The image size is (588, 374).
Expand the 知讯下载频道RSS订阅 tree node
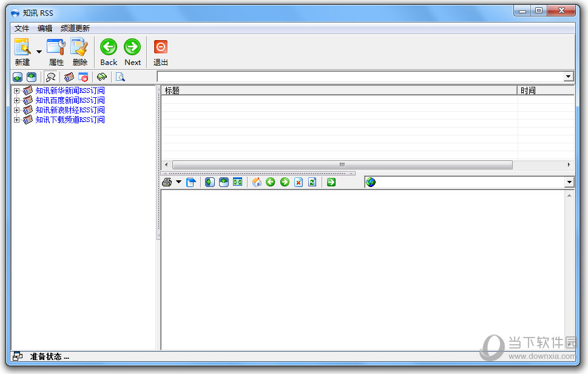[16, 120]
